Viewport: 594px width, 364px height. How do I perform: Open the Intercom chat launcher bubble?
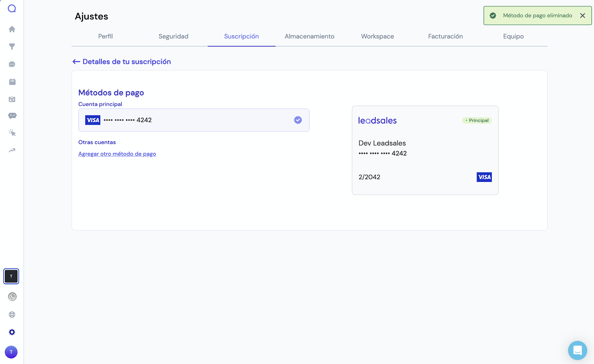point(577,350)
